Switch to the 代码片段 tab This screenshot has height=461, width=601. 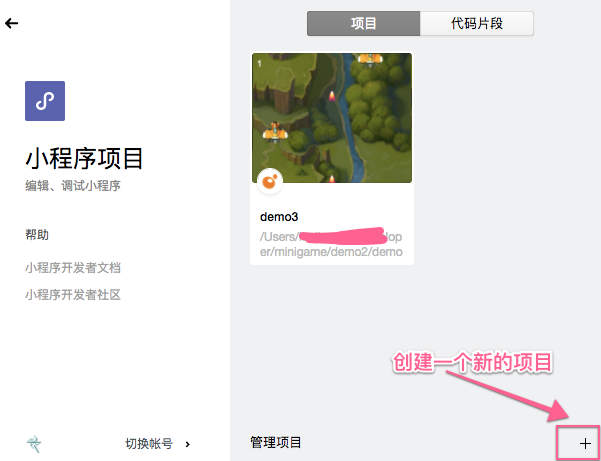[x=477, y=23]
